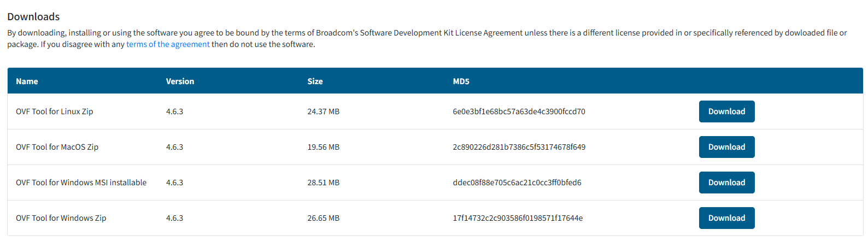Click MD5 hash 2c890226d281b7386c5f53174678f649

point(519,147)
